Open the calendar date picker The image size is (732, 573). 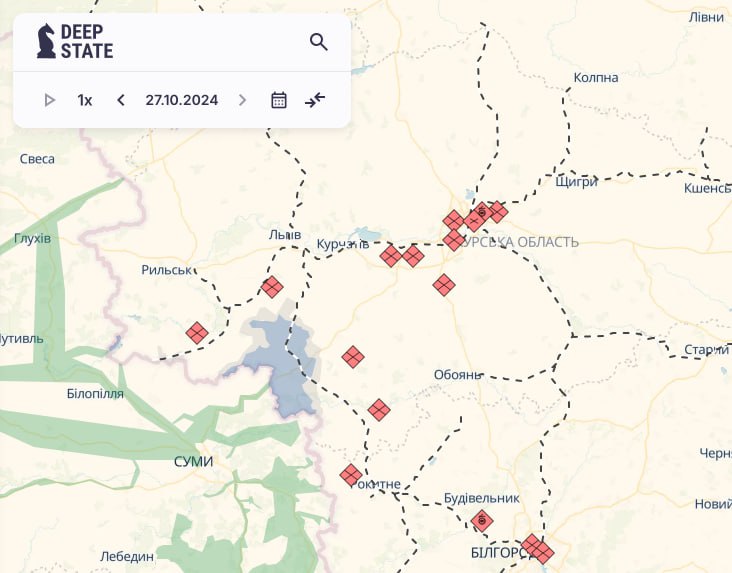(x=279, y=100)
